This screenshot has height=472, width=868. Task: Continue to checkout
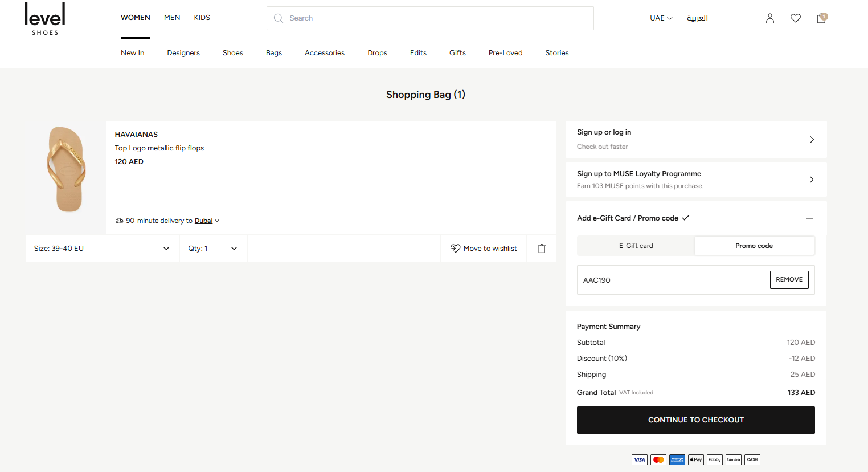696,420
